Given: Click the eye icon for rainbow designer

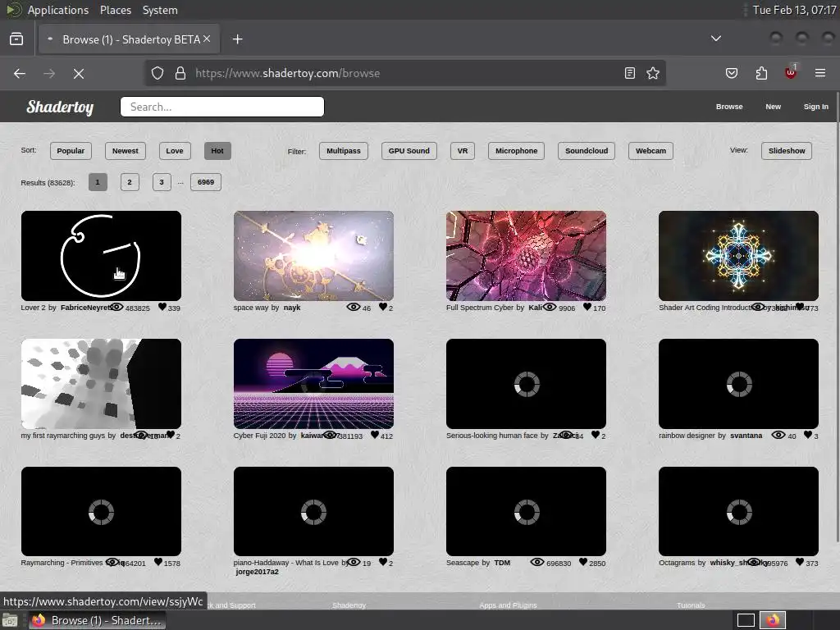Looking at the screenshot, I should pos(778,435).
